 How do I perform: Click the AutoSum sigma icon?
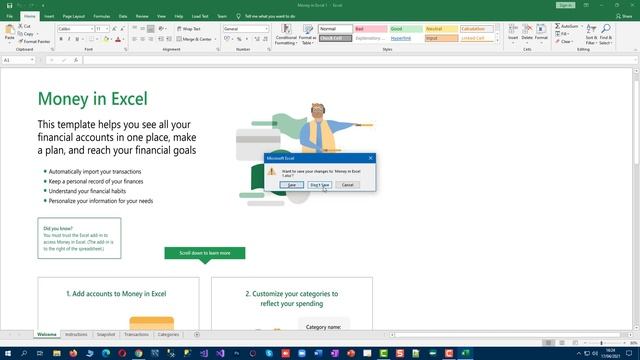point(558,26)
